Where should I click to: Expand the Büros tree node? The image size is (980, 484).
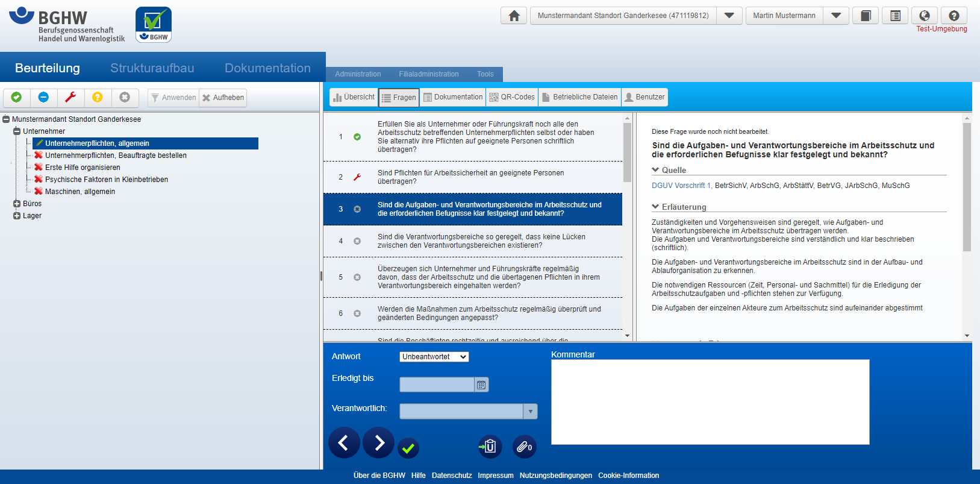[x=17, y=204]
